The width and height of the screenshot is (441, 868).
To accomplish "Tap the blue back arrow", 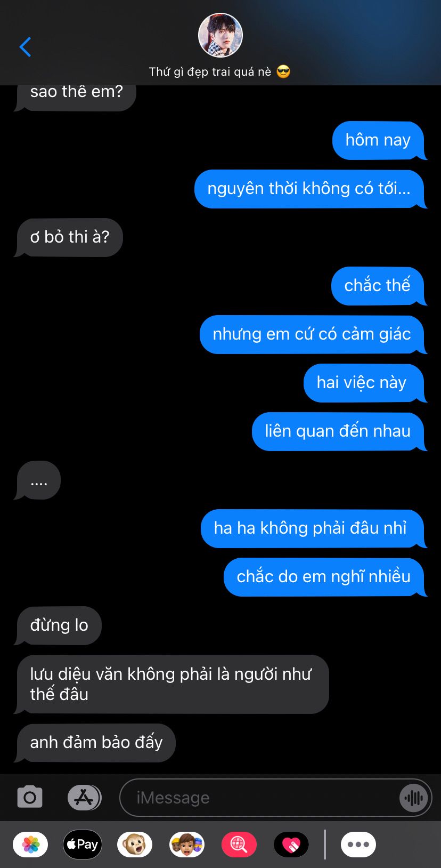I will coord(25,47).
